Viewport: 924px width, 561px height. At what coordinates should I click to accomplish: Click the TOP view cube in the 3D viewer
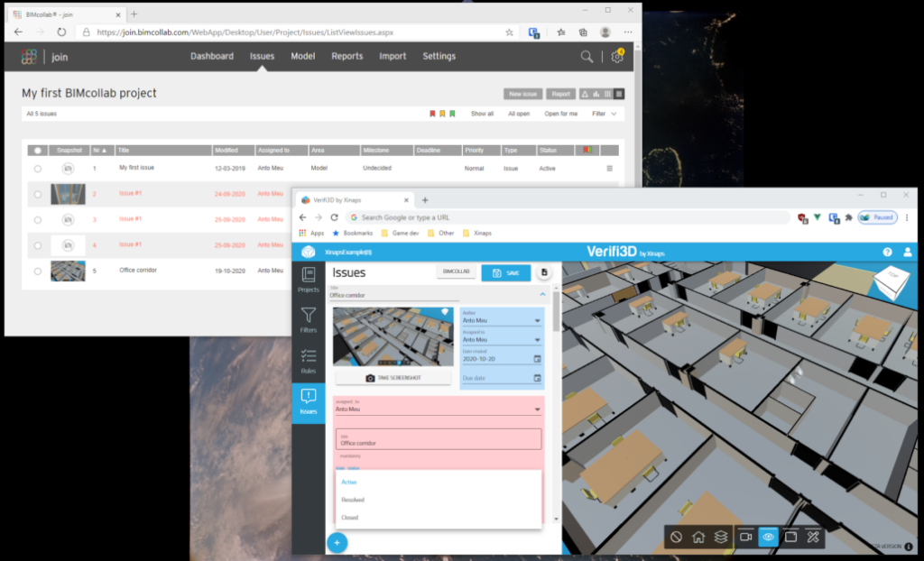click(x=891, y=281)
